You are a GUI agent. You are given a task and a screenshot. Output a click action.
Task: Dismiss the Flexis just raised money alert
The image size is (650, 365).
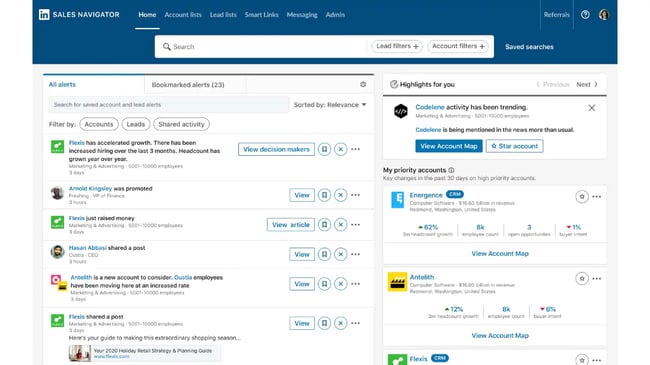pyautogui.click(x=341, y=225)
